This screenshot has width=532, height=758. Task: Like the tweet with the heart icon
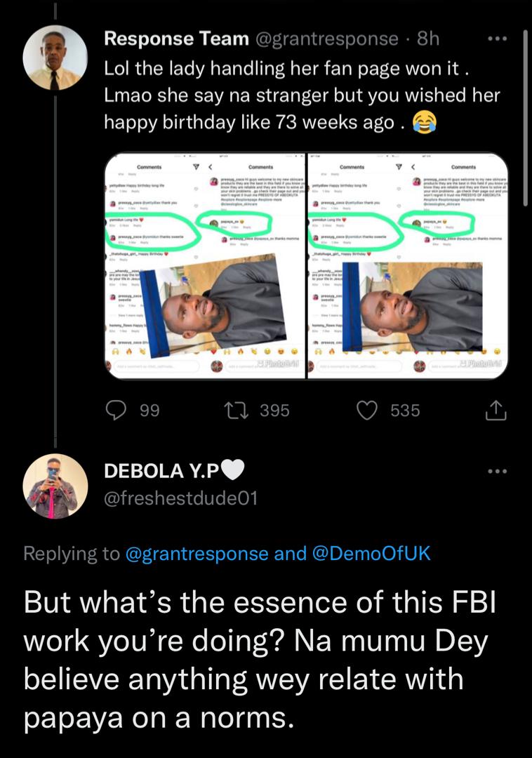click(x=367, y=411)
